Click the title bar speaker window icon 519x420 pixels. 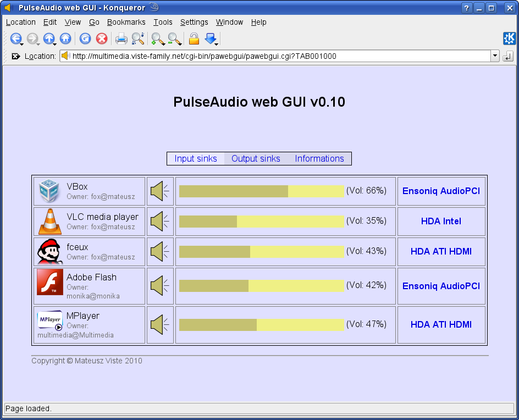point(9,7)
